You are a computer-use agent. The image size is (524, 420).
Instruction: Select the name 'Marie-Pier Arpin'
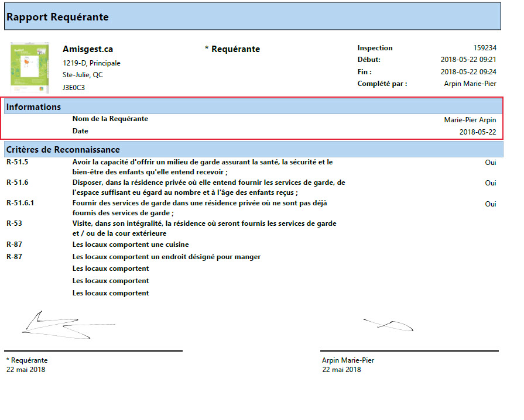[470, 120]
